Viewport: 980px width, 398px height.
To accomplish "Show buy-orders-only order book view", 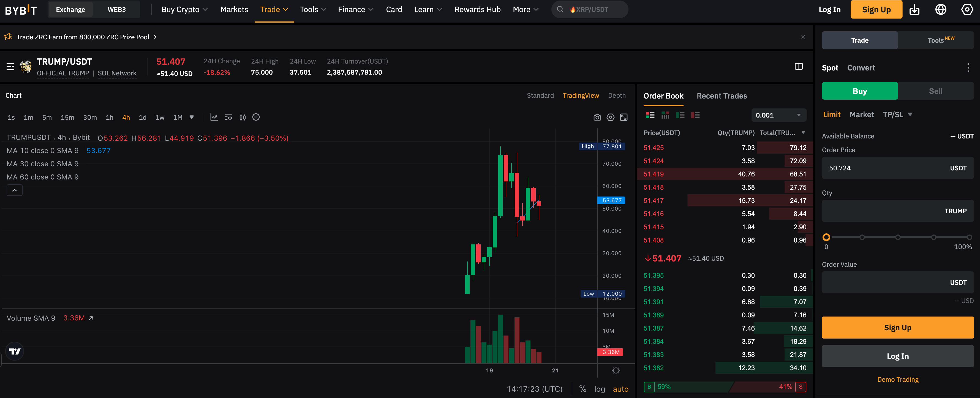I will 680,115.
